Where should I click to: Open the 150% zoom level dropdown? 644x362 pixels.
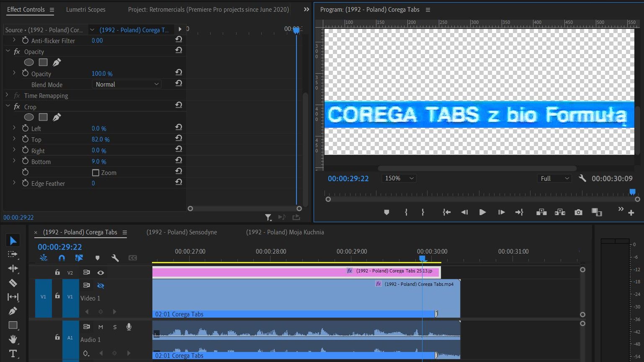399,178
